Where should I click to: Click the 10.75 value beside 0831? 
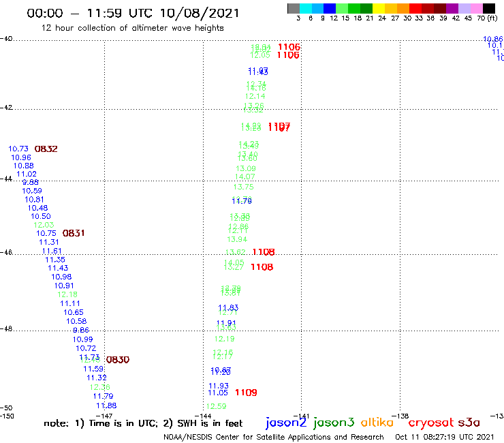[46, 233]
